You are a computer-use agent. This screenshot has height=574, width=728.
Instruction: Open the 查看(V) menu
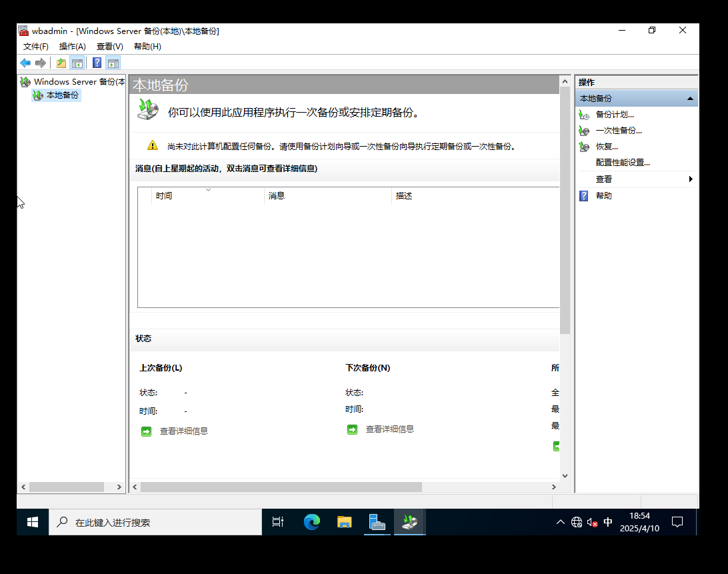coord(109,47)
